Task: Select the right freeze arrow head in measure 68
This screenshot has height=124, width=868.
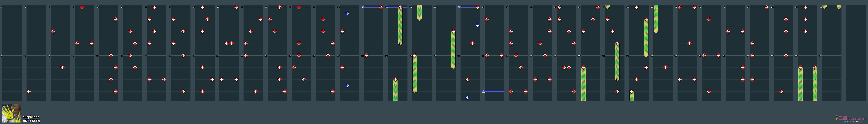Action: tap(815, 68)
